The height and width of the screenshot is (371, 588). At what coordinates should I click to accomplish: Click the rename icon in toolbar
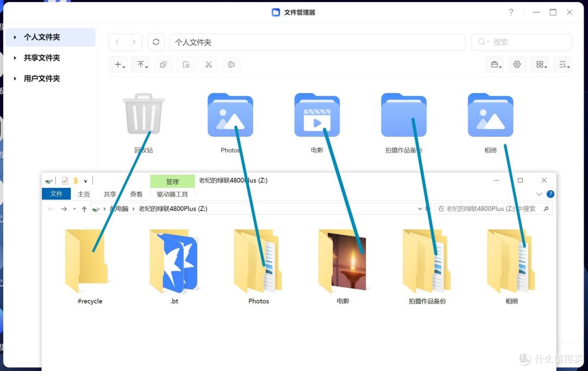231,64
